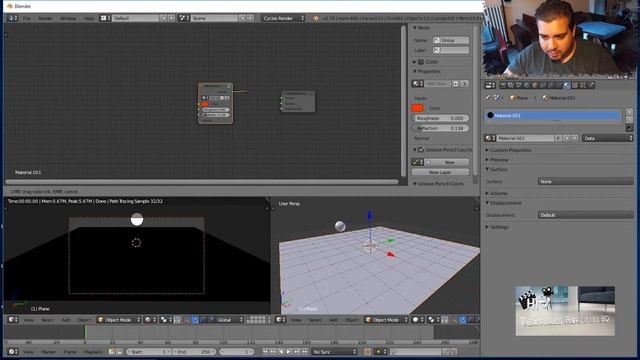Viewport: 640px width, 360px height.
Task: Open the Render Layers properties tab
Action: tap(511, 85)
